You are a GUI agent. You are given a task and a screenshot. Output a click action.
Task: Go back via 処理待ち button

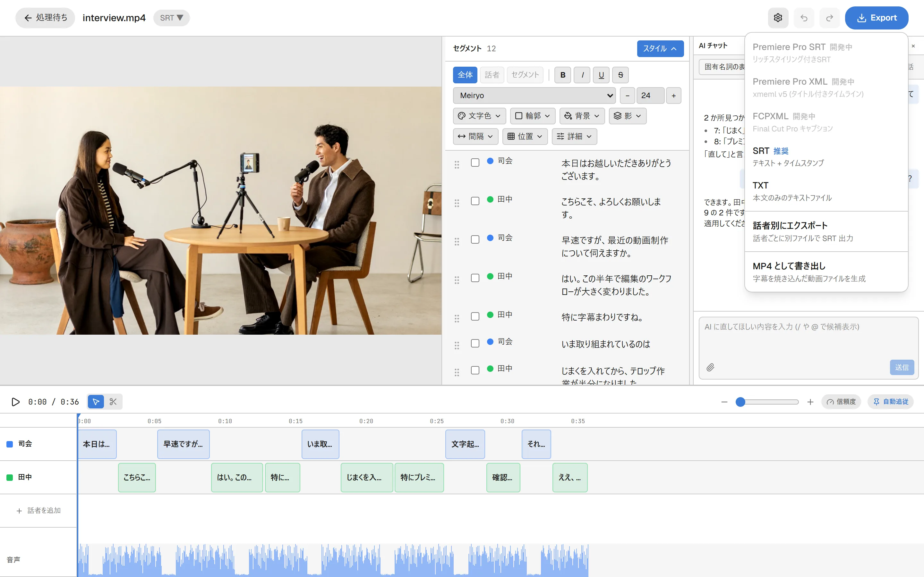click(x=45, y=18)
